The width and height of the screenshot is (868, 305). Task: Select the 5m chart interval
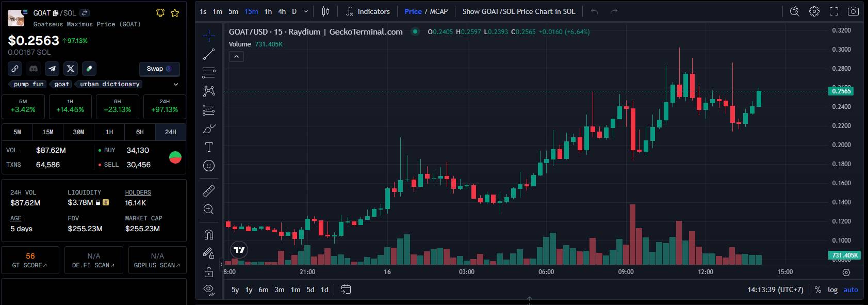point(234,11)
